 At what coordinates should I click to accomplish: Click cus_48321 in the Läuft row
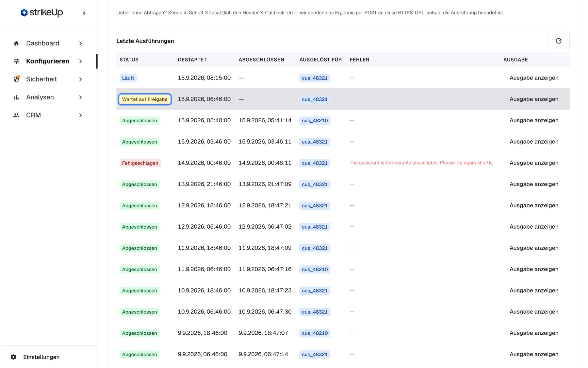click(x=315, y=78)
